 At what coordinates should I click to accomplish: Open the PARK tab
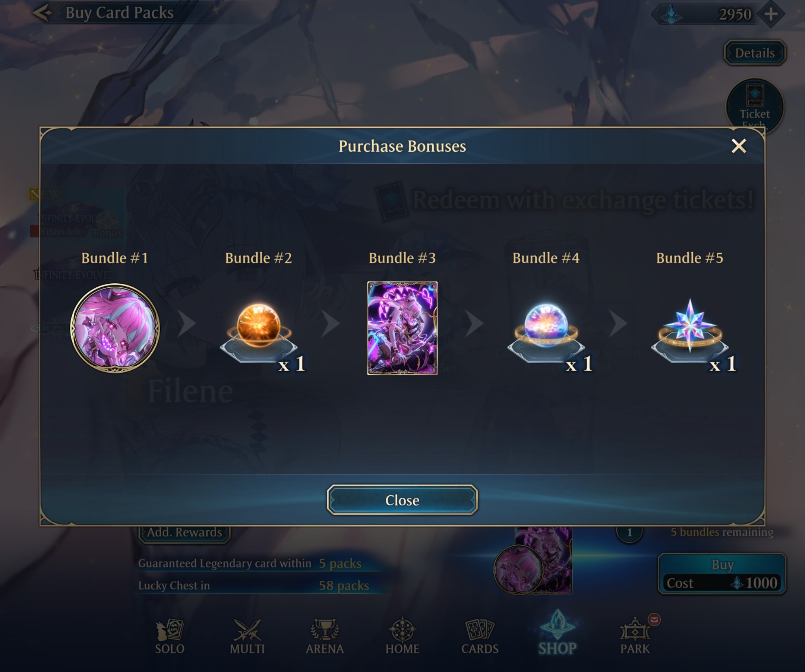pos(635,636)
